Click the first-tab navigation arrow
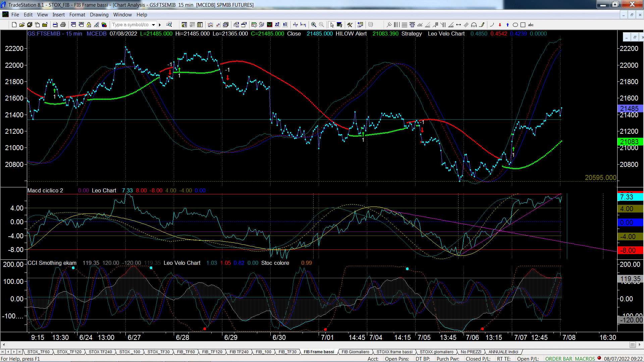Screen dimensions: 644x362 [3, 352]
